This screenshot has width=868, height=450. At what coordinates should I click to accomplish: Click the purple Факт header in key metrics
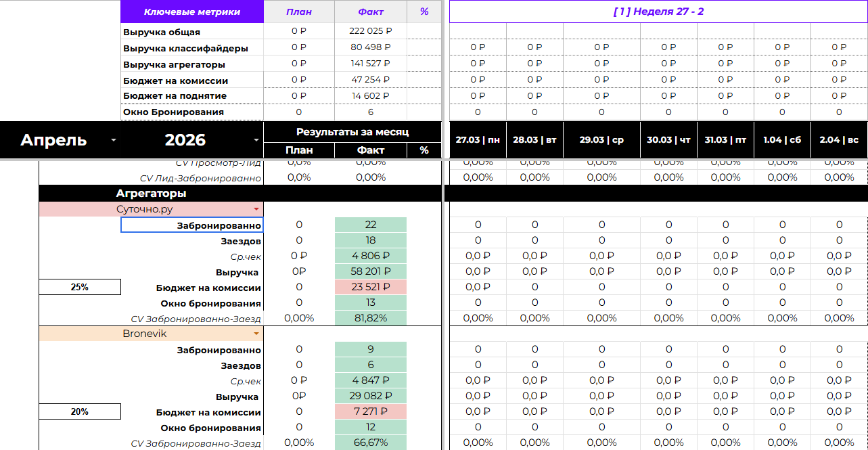tap(371, 12)
